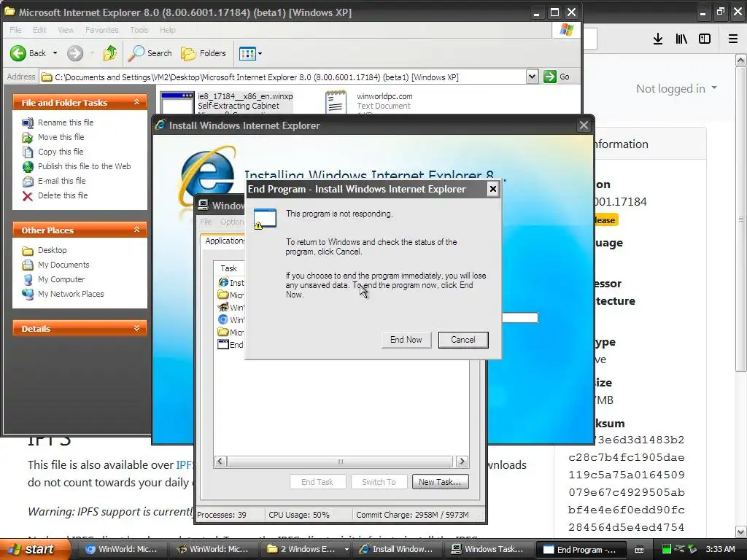This screenshot has height=560, width=747.
Task: Switch to second WinWorld taskbar item
Action: point(212,549)
